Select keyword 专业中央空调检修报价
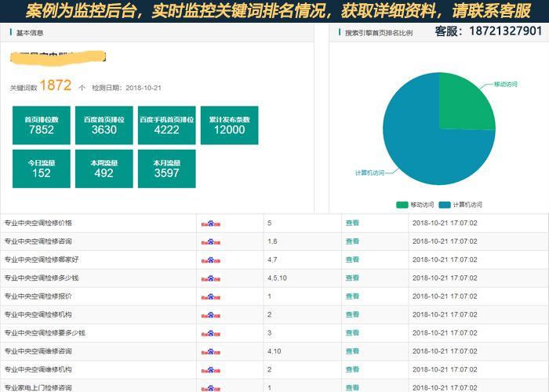Screen dimensions: 549x392 (x=38, y=296)
